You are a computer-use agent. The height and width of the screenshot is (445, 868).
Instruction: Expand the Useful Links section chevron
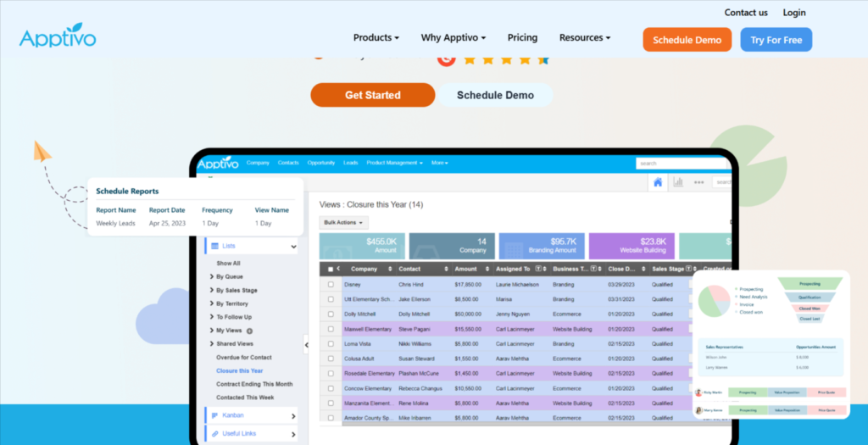(x=293, y=435)
